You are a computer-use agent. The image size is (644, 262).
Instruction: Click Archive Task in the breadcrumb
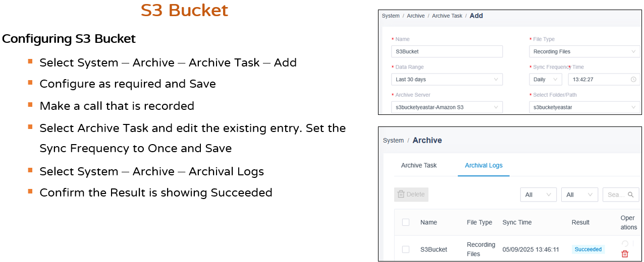click(x=447, y=16)
